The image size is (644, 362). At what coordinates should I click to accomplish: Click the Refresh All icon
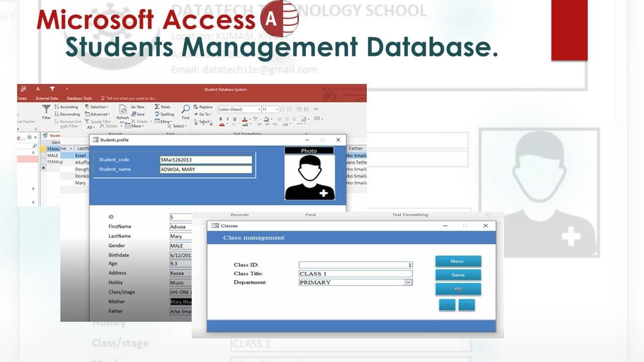(122, 110)
